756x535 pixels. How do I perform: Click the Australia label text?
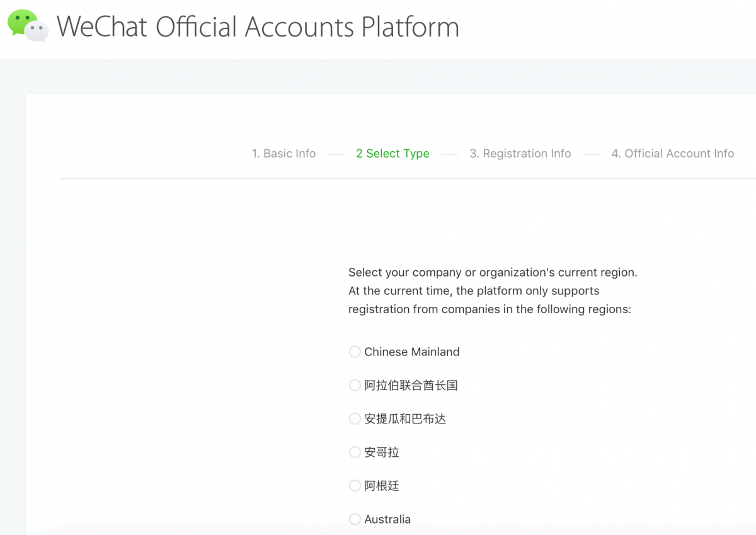[387, 519]
